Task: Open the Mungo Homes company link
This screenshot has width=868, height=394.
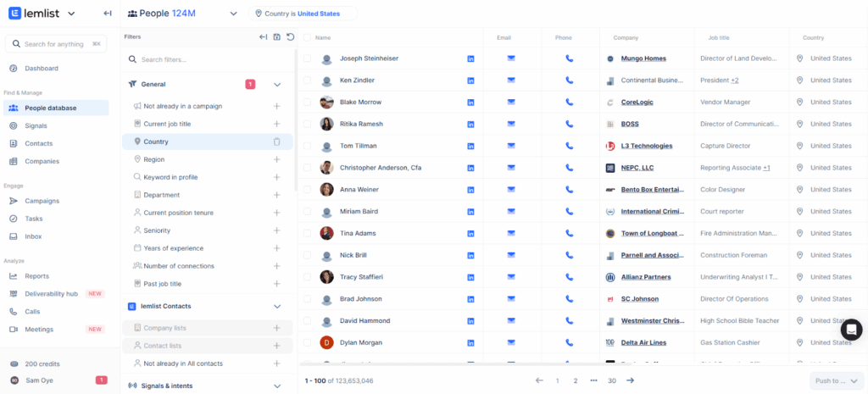Action: pos(643,58)
